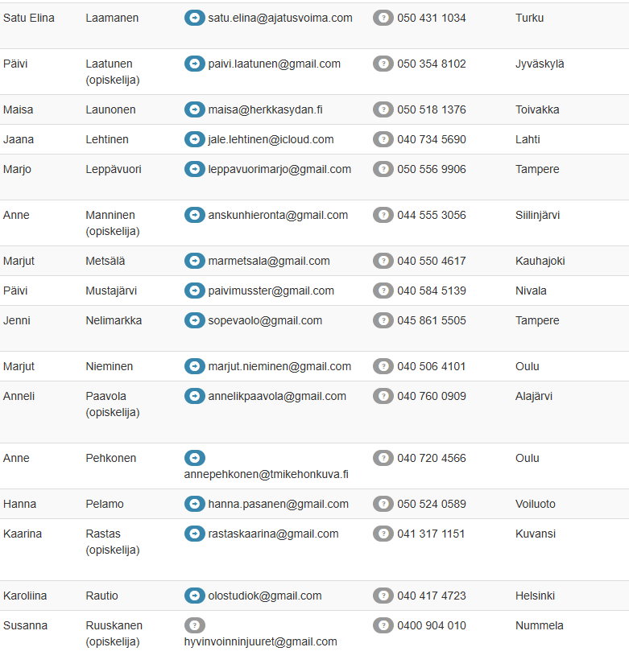Click phone number 040 720 4566
The height and width of the screenshot is (672, 629).
pyautogui.click(x=431, y=458)
